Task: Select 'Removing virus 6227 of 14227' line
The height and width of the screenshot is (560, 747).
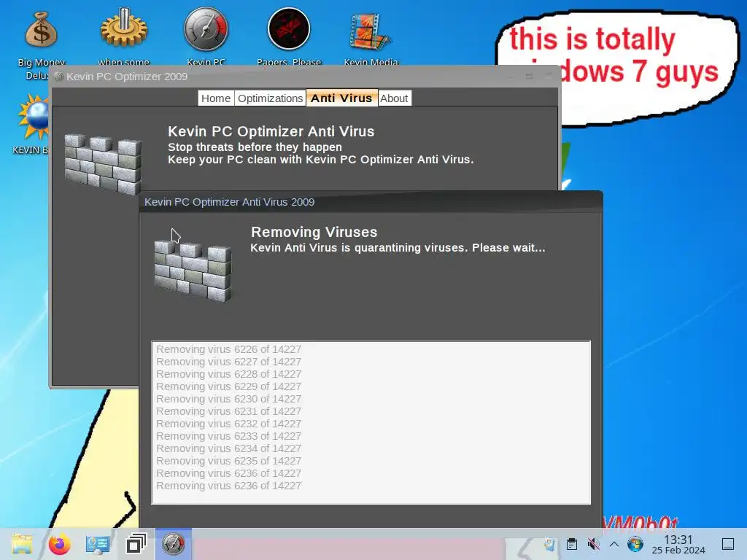Action: pyautogui.click(x=228, y=362)
